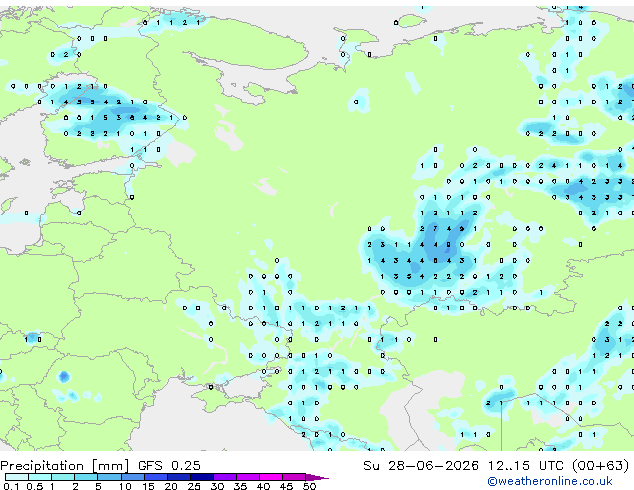Click the 'GFS 0.25' model label
Screen dimensions: 634x490
(169, 466)
